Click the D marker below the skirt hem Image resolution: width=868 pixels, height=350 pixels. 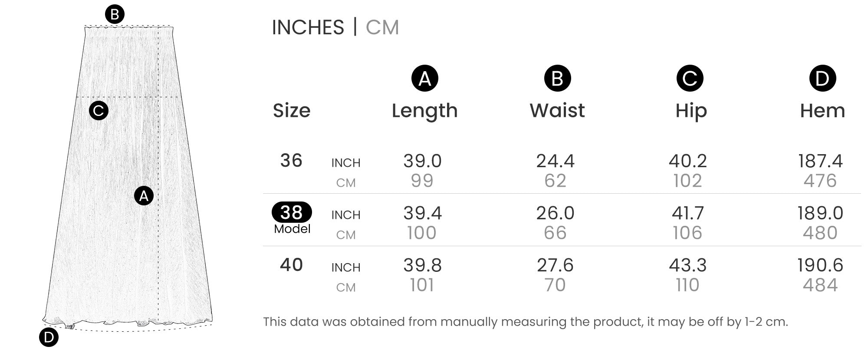(49, 337)
